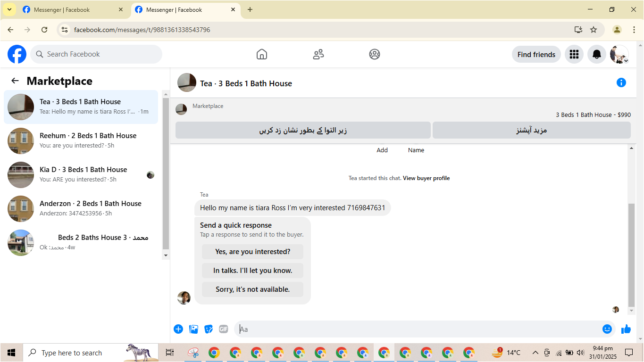The width and height of the screenshot is (644, 362).
Task: Open the محمد · 3 Beds 2 Baths House chat
Action: pos(81,243)
